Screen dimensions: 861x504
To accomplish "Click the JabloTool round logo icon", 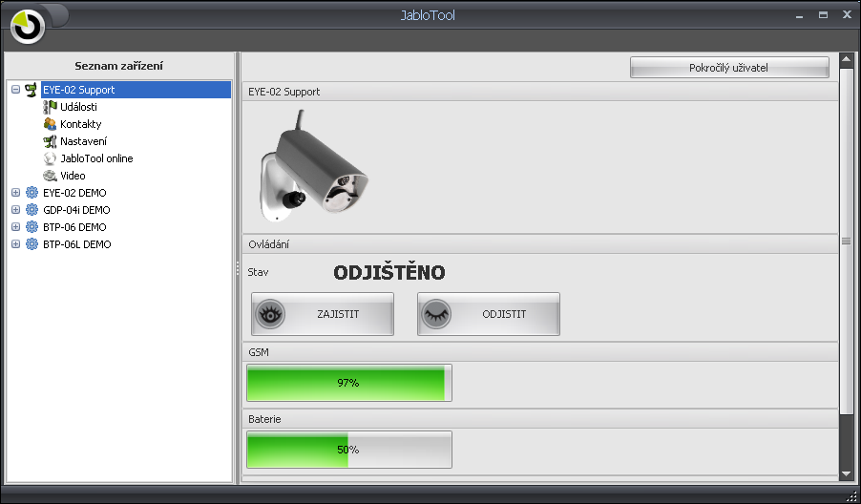I will tap(28, 26).
